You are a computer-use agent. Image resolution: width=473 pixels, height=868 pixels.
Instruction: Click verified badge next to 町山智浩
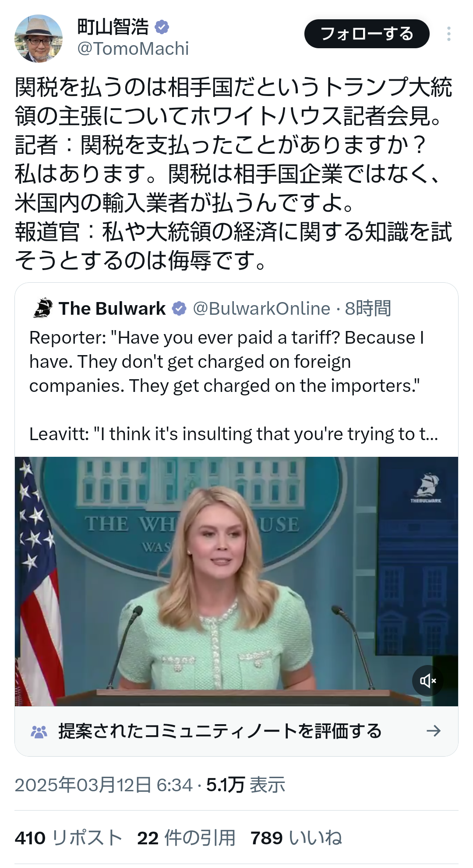coord(162,27)
